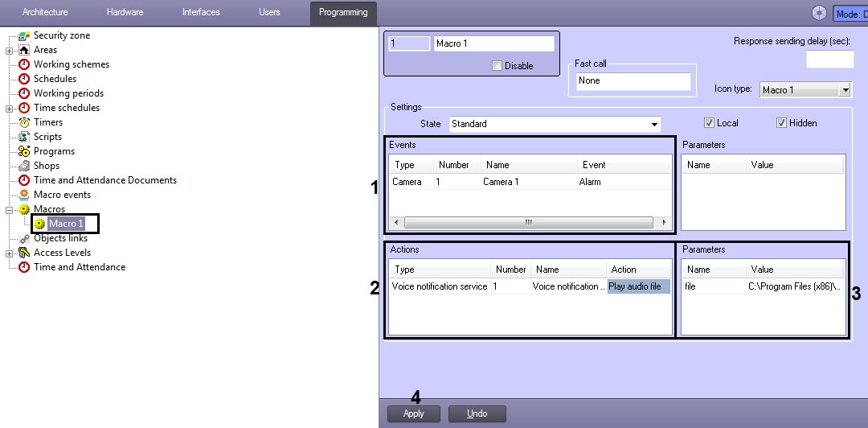Click the Action column header in Actions
This screenshot has height=428, width=868.
pos(638,270)
